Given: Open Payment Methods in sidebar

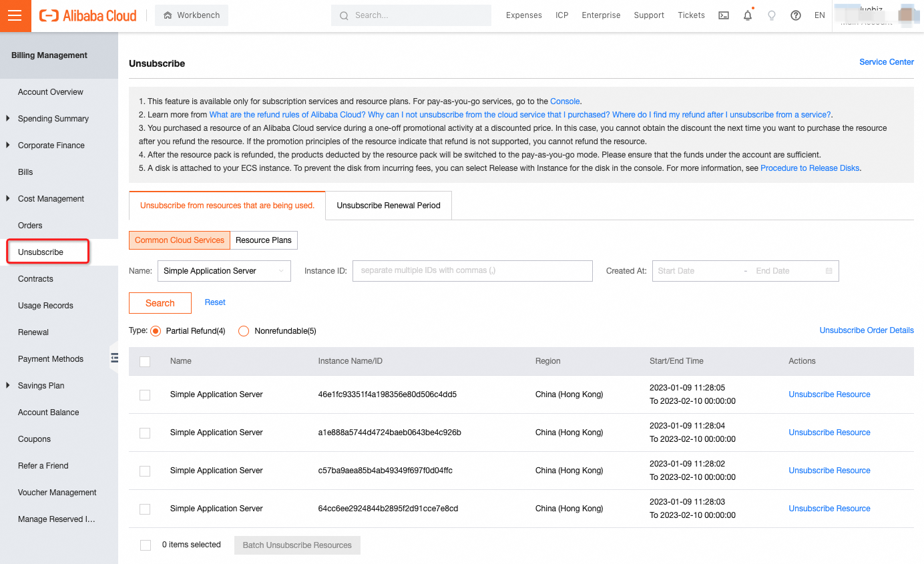Looking at the screenshot, I should point(51,359).
